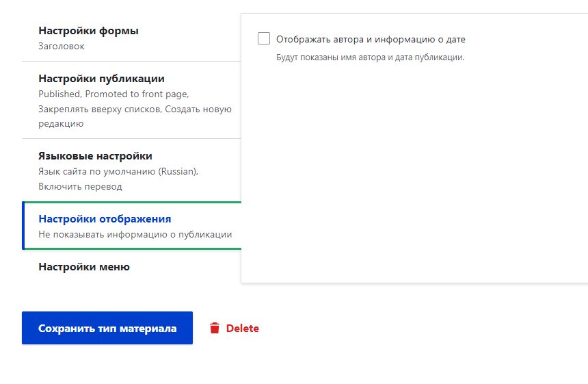
Task: Click the Заголовок summary under Настройки формы
Action: 62,46
